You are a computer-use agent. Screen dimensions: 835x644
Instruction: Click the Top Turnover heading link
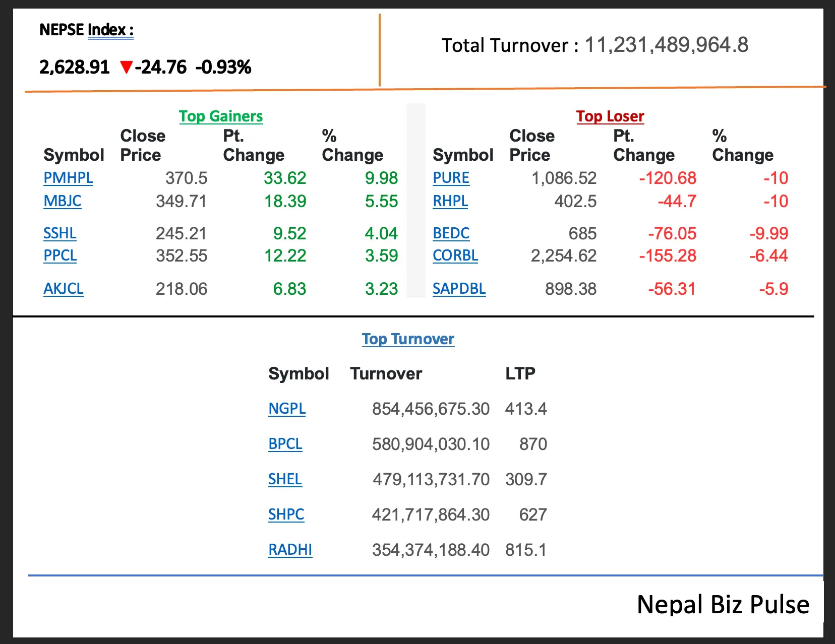[407, 339]
